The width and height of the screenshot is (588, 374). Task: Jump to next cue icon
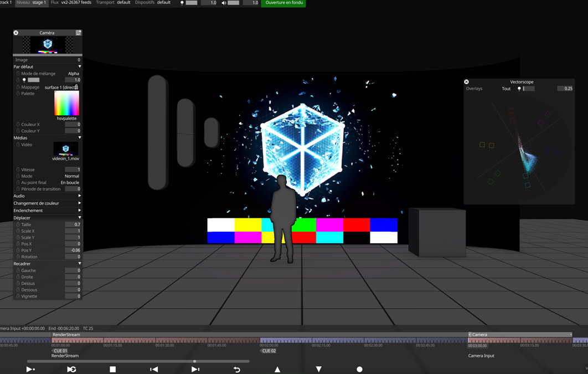195,369
